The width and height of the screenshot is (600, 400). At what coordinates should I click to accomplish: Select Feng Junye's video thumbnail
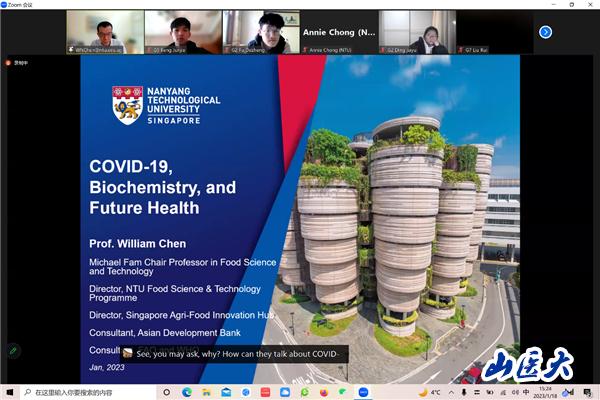182,32
